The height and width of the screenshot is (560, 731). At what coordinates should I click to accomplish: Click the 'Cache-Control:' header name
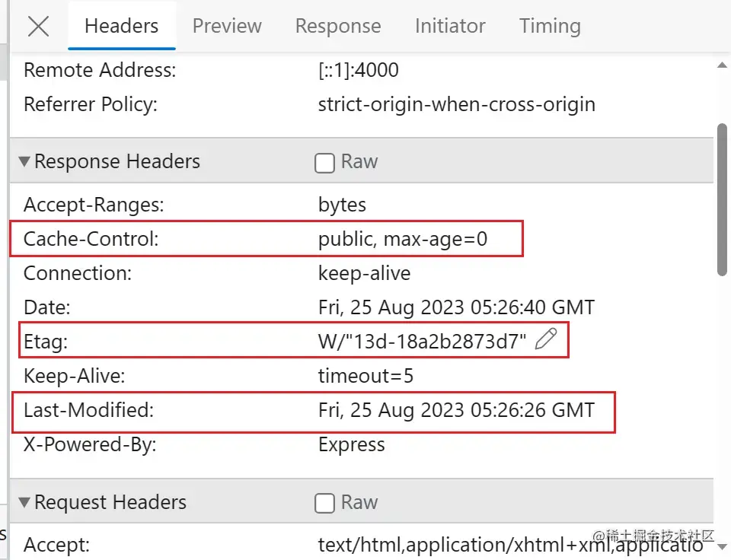91,239
